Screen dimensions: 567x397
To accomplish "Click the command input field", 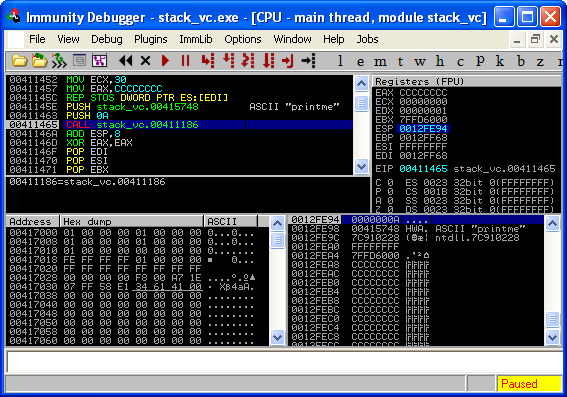I will (x=284, y=362).
